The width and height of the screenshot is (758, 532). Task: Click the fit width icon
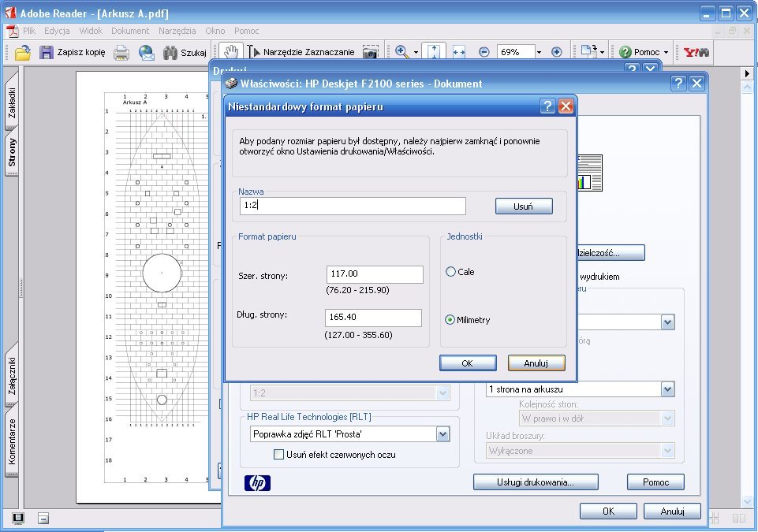tap(459, 52)
